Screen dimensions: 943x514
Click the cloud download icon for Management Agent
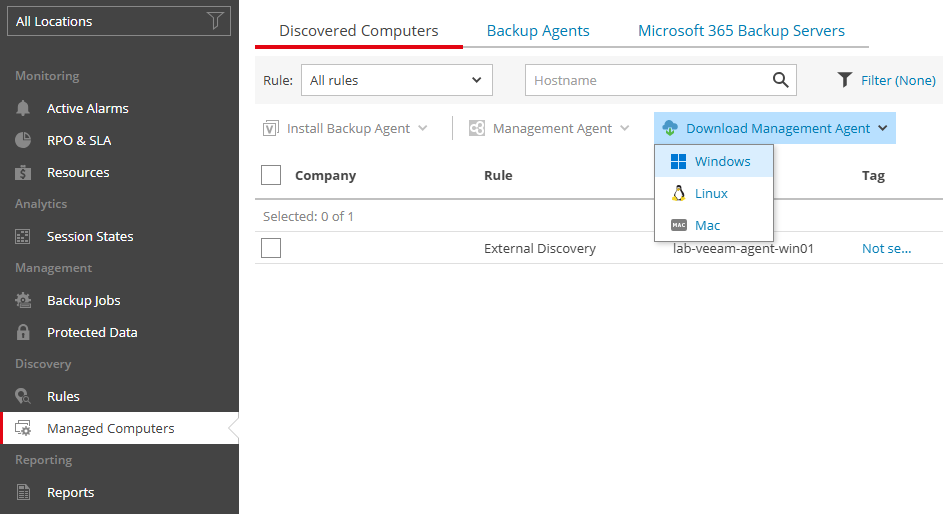[670, 128]
